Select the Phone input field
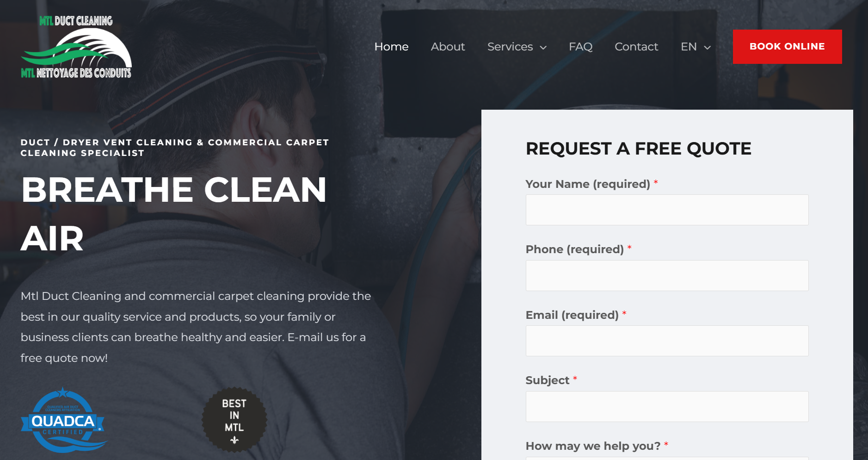Image resolution: width=868 pixels, height=460 pixels. coord(667,275)
